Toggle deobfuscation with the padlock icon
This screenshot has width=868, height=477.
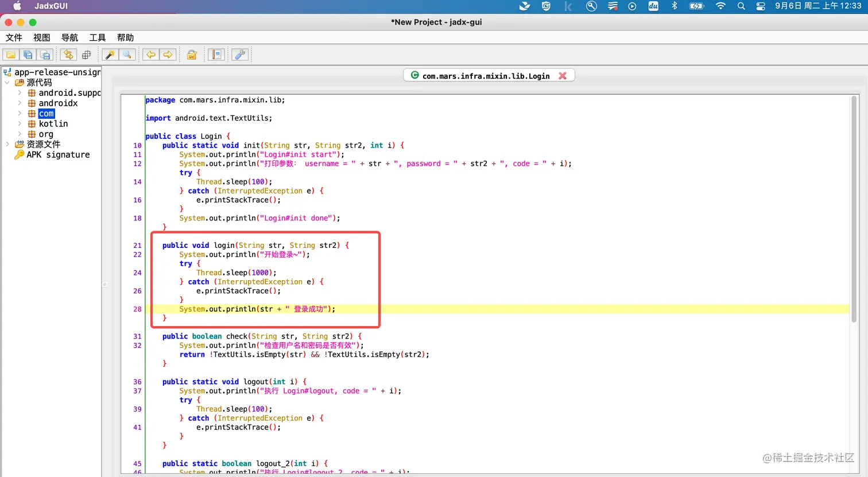pos(192,55)
